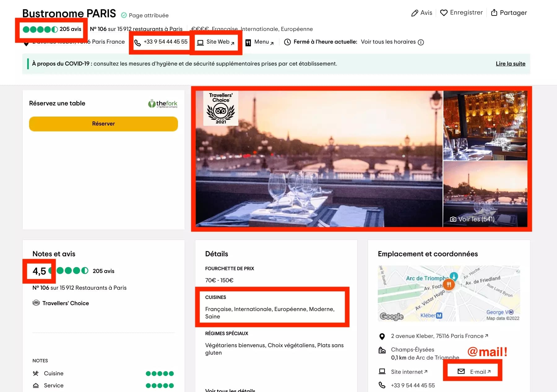The image size is (557, 392).
Task: Click 'Champs-Élysées' neighborhood text
Action: click(x=412, y=349)
